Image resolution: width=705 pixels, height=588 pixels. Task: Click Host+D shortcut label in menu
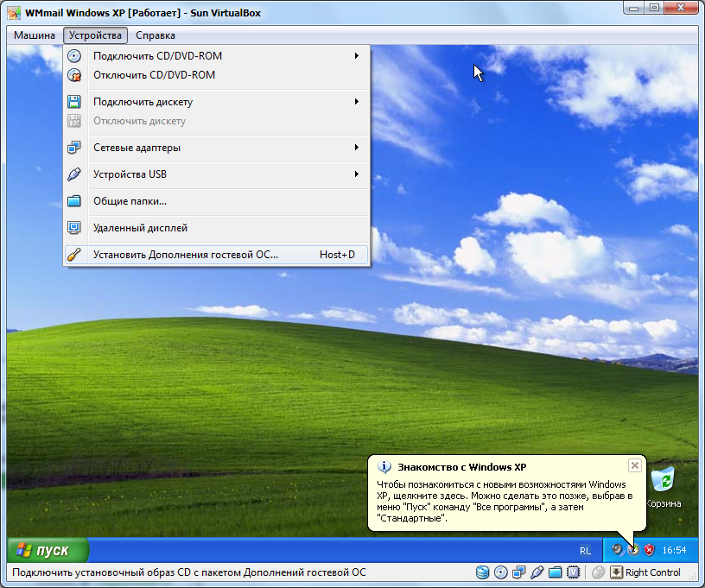point(337,255)
